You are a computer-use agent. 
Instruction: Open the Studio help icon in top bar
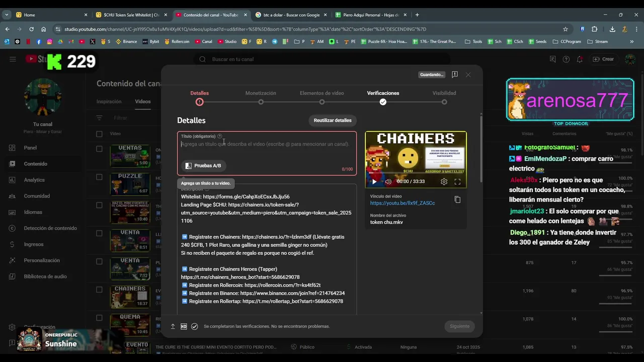(x=566, y=59)
